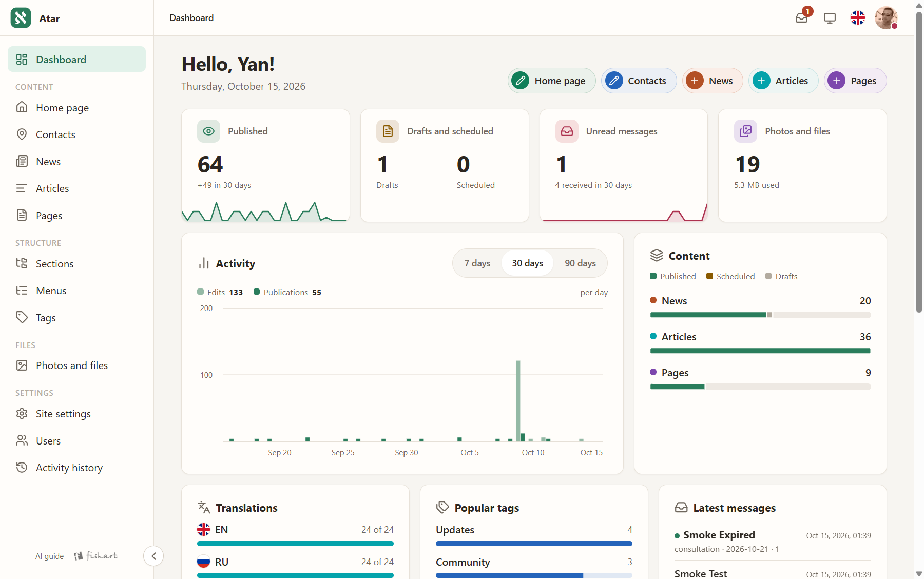Viewport: 924px width, 579px height.
Task: Click the Atar logo icon
Action: [x=21, y=18]
